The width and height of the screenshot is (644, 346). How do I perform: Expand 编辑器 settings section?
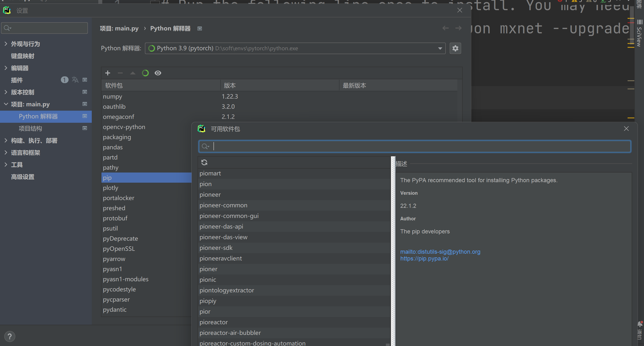6,68
